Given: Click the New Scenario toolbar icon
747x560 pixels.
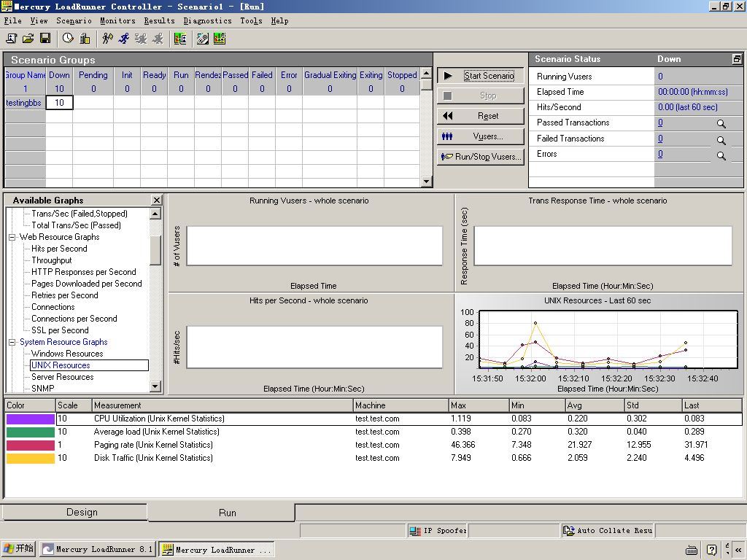Looking at the screenshot, I should click(11, 39).
